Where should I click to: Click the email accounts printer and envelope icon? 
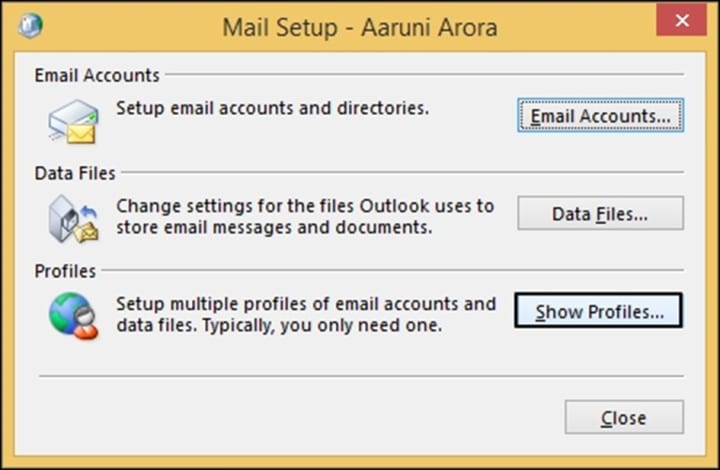[x=73, y=122]
